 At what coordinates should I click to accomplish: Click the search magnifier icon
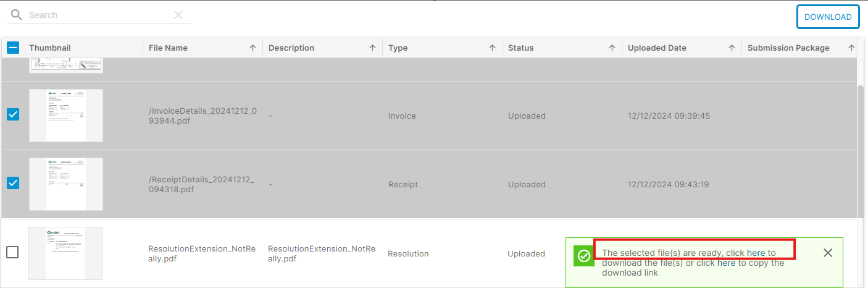17,15
